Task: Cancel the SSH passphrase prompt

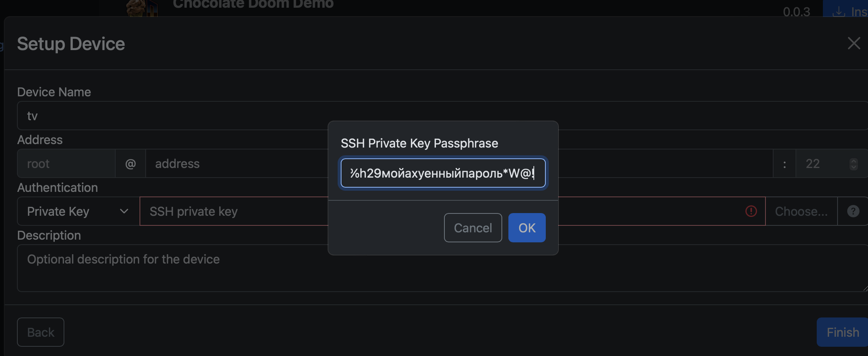Action: pyautogui.click(x=473, y=228)
